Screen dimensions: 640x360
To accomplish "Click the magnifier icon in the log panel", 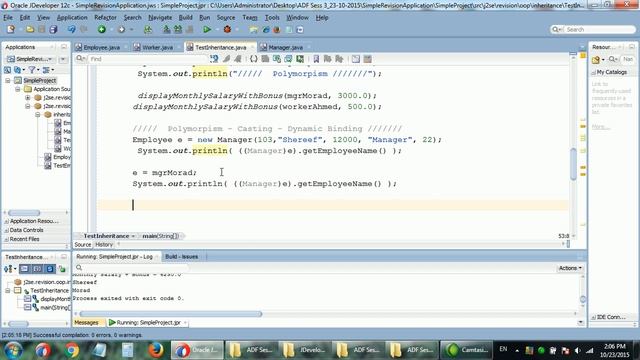I will click(x=79, y=268).
